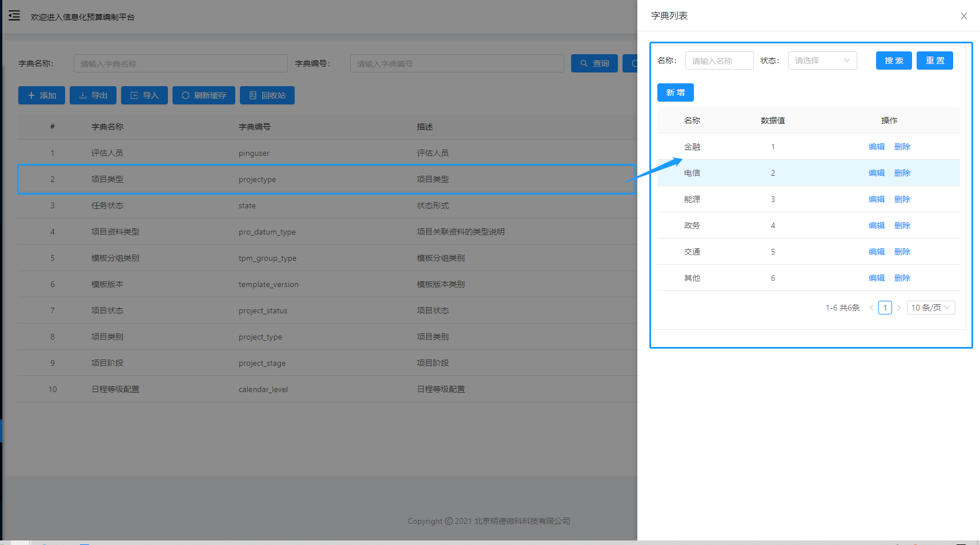Open the 状态 selection dropdown
Screen dimensions: 980x545
point(822,60)
